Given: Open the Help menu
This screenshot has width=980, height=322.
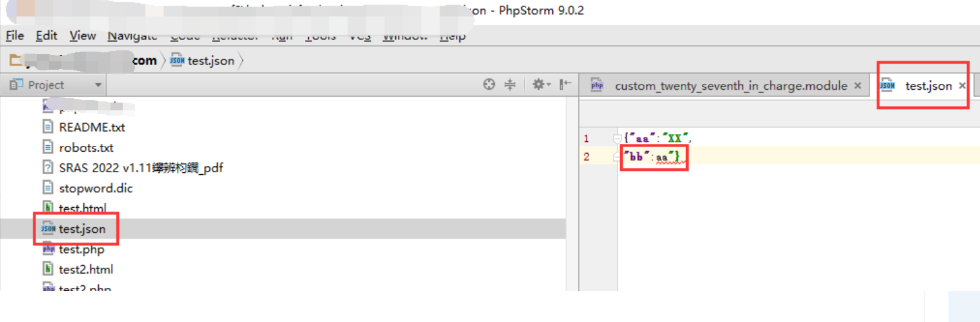Looking at the screenshot, I should pos(453,36).
